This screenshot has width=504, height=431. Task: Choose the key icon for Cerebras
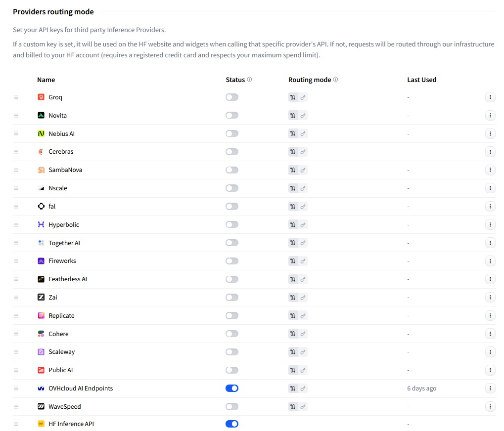[303, 152]
